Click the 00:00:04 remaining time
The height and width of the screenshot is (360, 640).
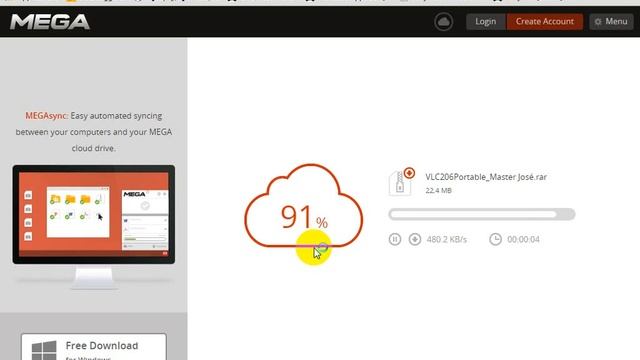click(x=523, y=240)
